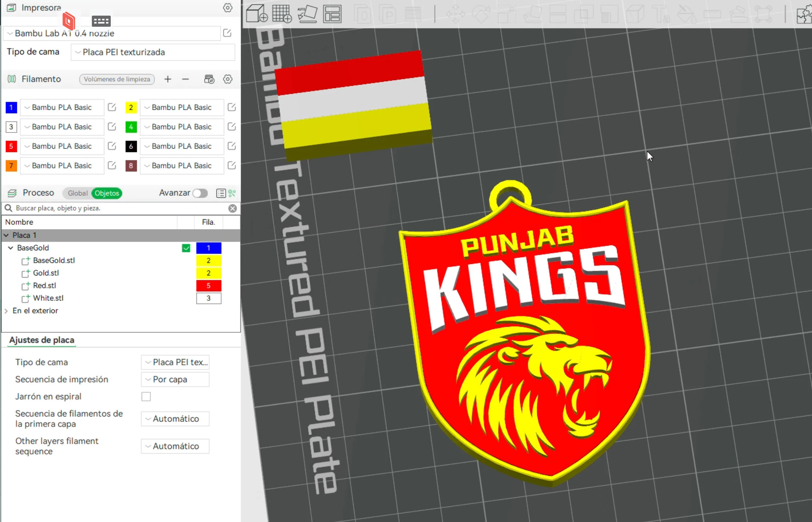This screenshot has width=812, height=522.
Task: Open filament 5 Bambu PLA Basic dropdown
Action: click(x=62, y=146)
